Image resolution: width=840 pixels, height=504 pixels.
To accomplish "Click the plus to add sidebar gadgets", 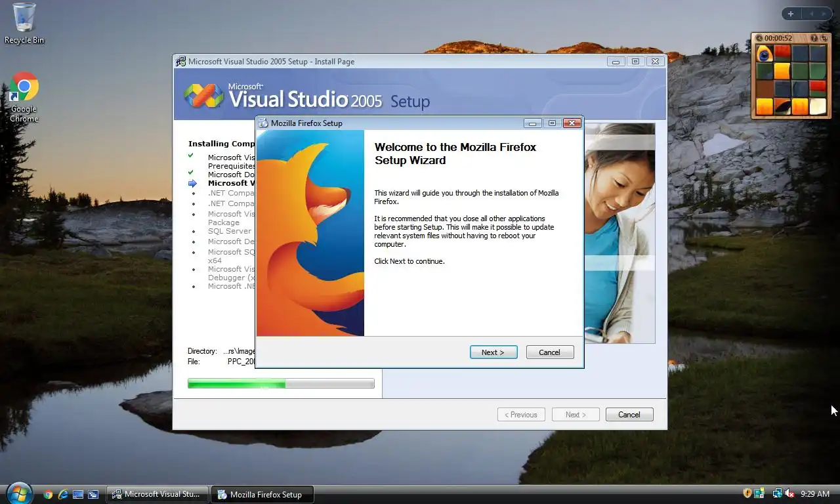I will (x=791, y=14).
